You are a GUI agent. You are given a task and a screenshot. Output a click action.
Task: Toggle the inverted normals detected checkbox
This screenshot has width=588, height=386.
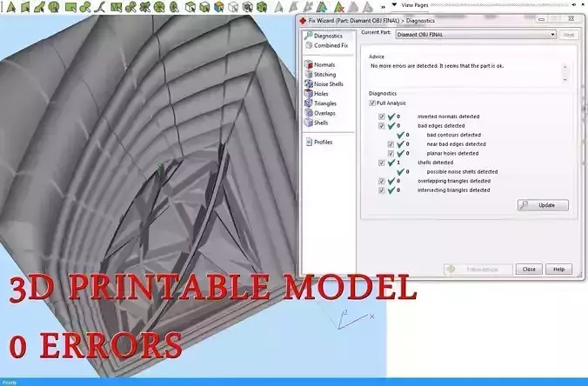(x=381, y=116)
